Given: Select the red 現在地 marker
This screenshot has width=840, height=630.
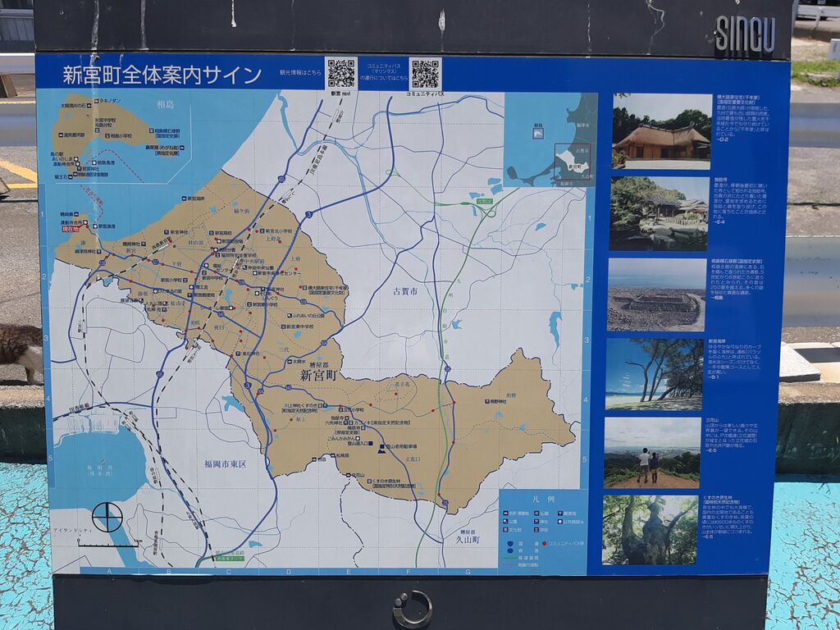Looking at the screenshot, I should point(71,229).
